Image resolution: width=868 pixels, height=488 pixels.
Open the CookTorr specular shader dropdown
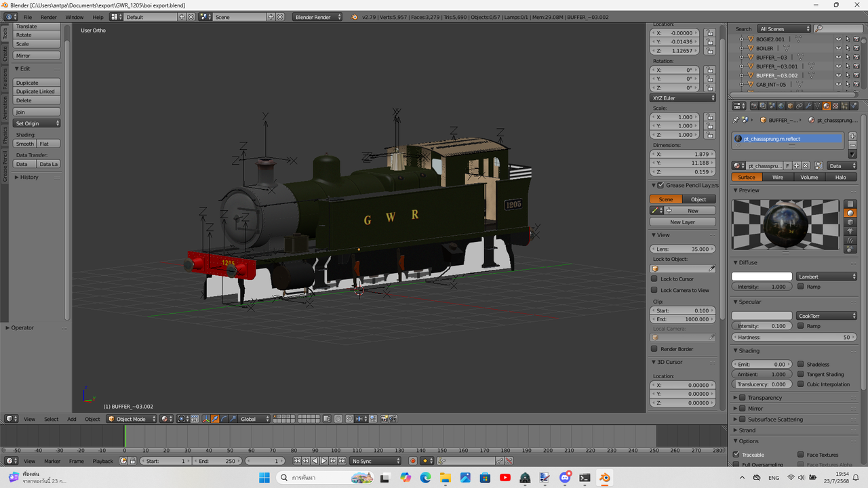point(827,316)
